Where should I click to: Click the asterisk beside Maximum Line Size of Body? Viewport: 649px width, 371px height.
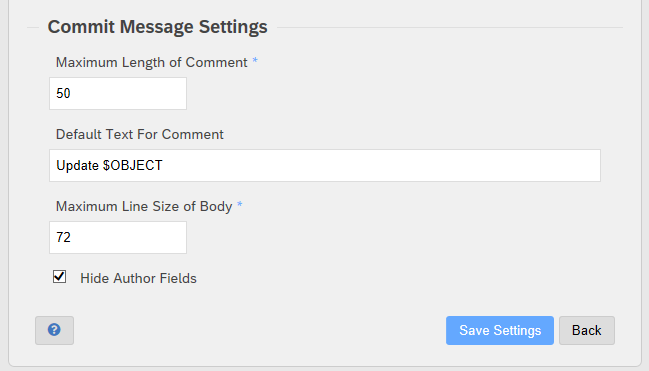[240, 205]
